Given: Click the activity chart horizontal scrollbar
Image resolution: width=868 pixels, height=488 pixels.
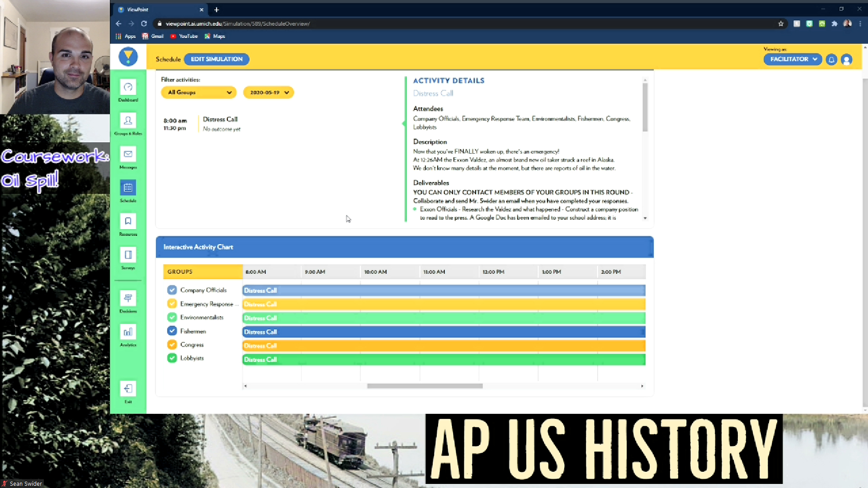Looking at the screenshot, I should tap(425, 386).
